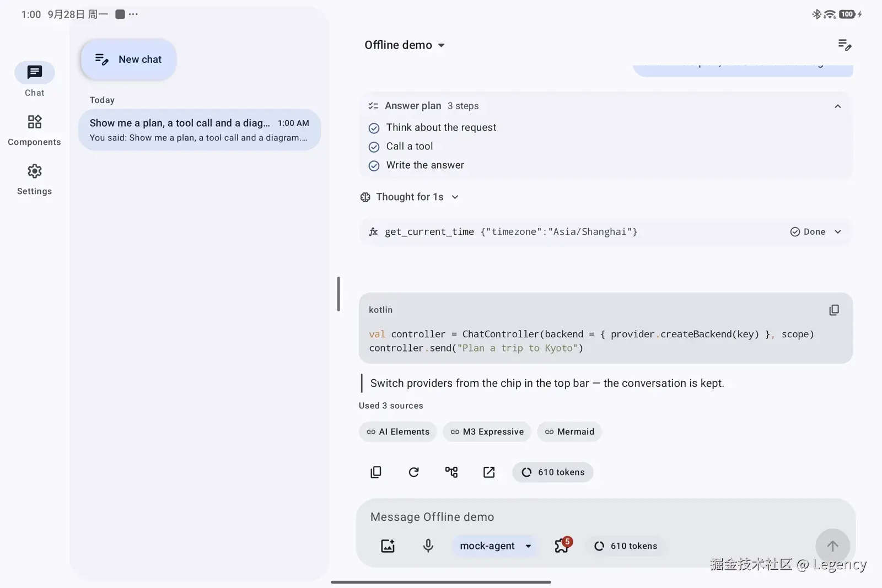Image resolution: width=882 pixels, height=588 pixels.
Task: Click the branch conversation icon
Action: [x=451, y=472]
